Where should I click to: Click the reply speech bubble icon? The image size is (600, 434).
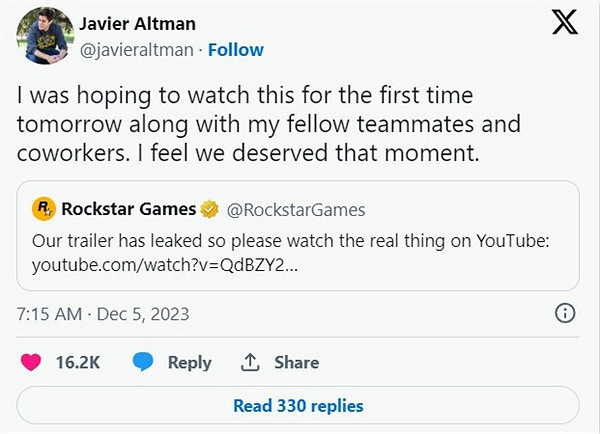(x=143, y=362)
